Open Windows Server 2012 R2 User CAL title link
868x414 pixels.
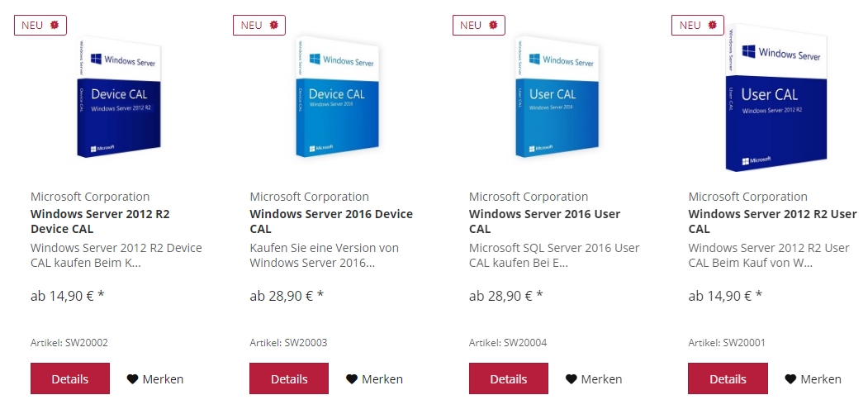(772, 221)
